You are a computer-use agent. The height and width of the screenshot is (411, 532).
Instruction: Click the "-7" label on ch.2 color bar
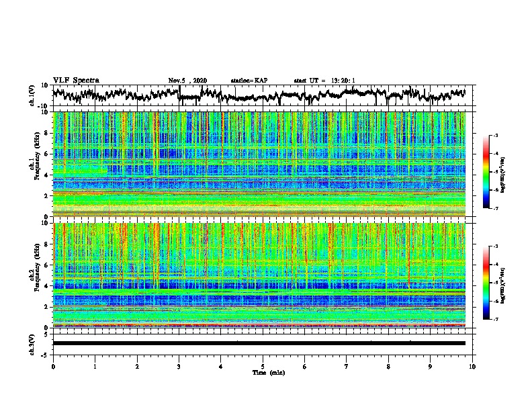coord(495,319)
